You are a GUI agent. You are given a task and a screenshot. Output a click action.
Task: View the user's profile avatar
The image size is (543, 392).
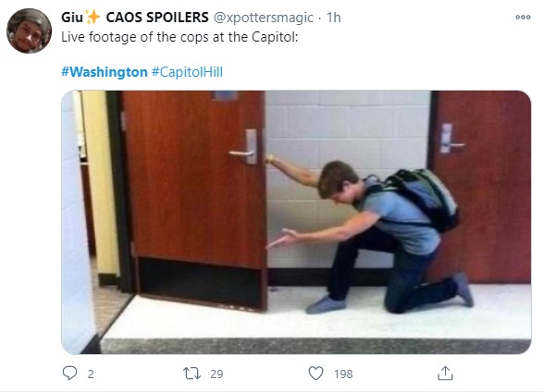(x=29, y=31)
